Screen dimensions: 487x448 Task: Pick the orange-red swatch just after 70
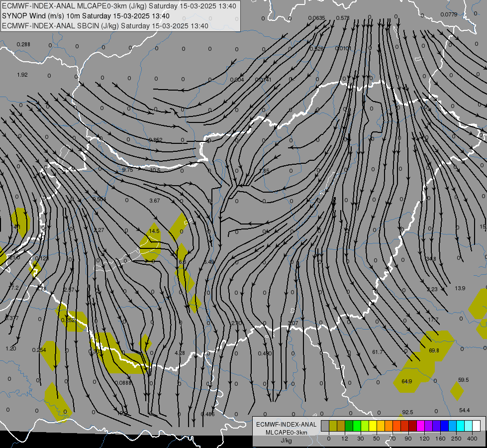[396, 426]
